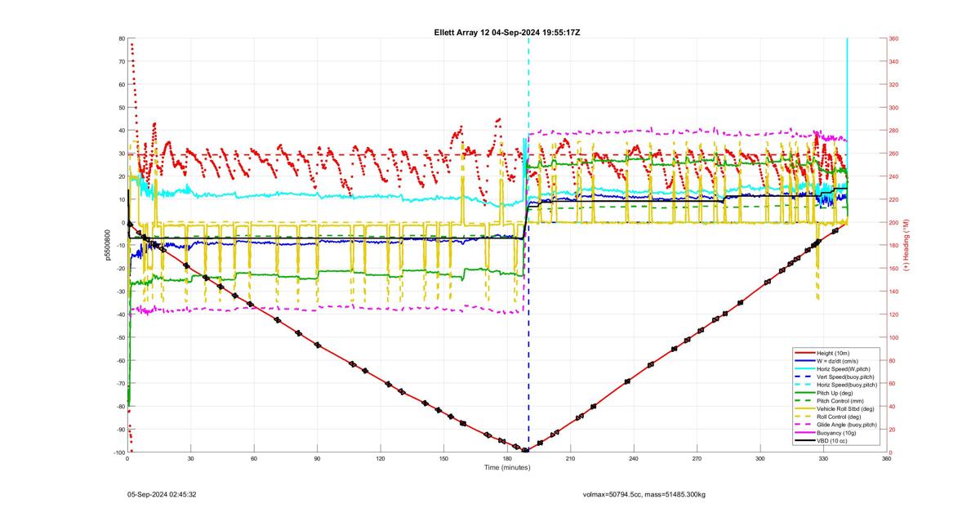Click the deepest dive point marker near 189 minutes

tap(526, 450)
